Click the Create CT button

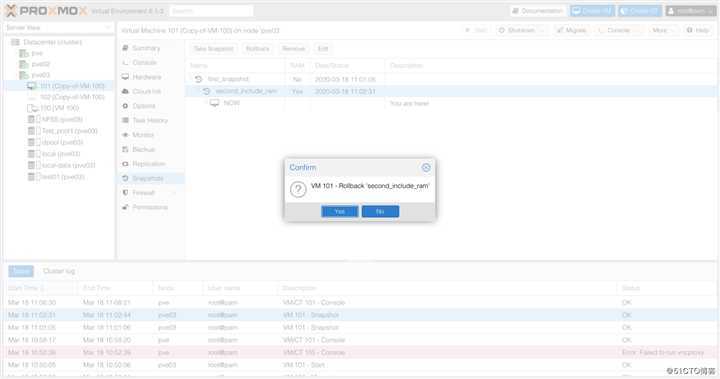(640, 11)
